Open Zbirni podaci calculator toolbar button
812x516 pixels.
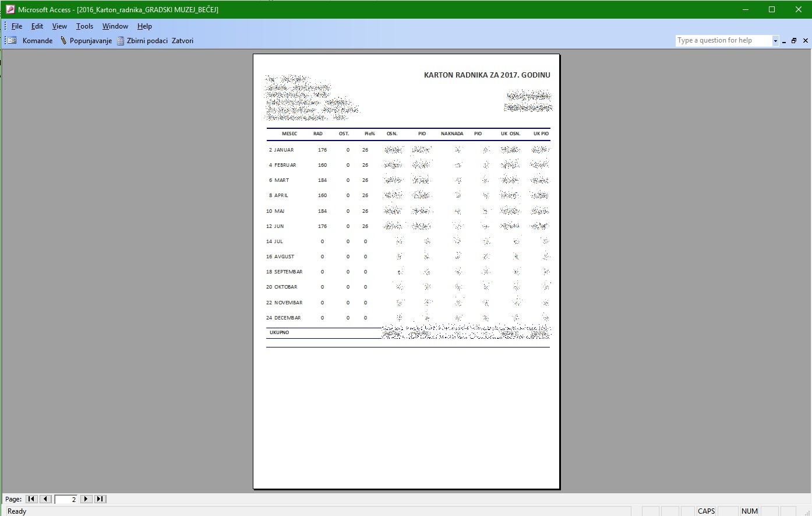143,41
